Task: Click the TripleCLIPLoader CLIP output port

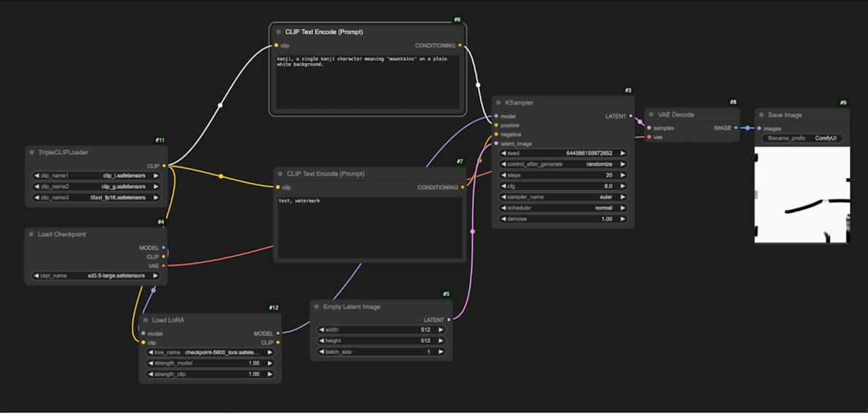Action: click(x=163, y=166)
